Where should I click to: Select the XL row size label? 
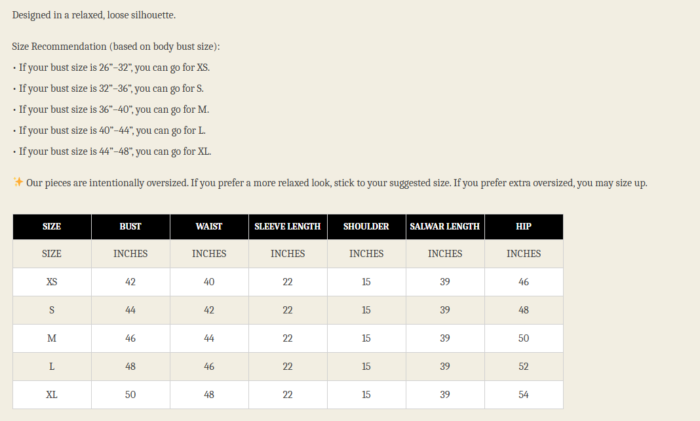click(x=52, y=395)
